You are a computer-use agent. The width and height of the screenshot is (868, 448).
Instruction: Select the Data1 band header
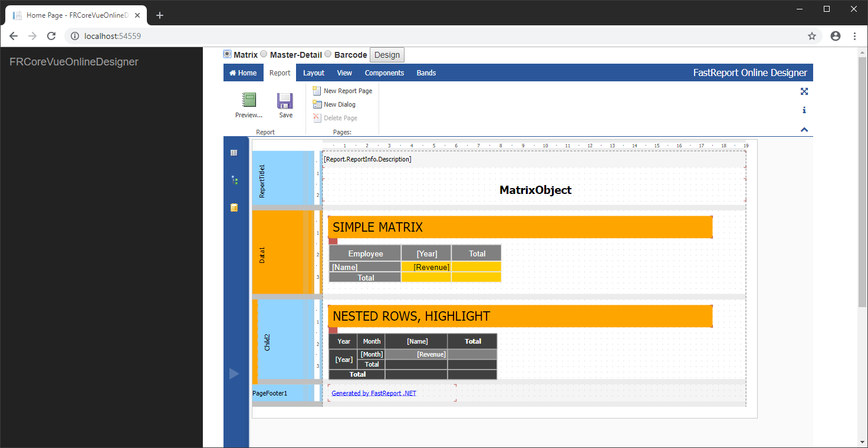pos(283,252)
